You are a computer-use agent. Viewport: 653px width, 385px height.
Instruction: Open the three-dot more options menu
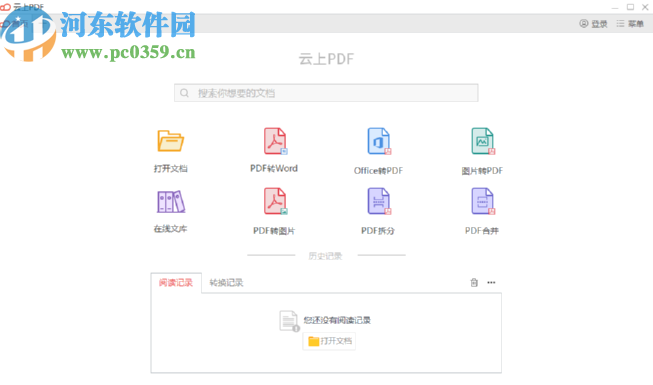coord(491,282)
